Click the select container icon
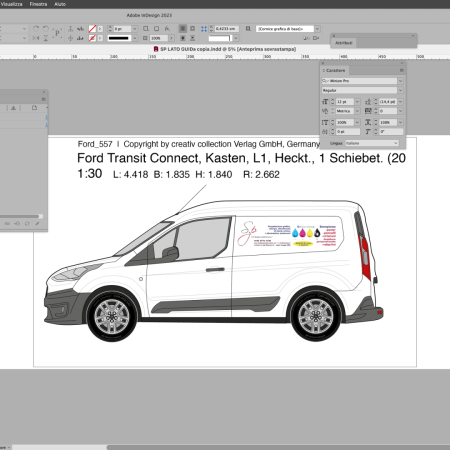 click(x=70, y=29)
